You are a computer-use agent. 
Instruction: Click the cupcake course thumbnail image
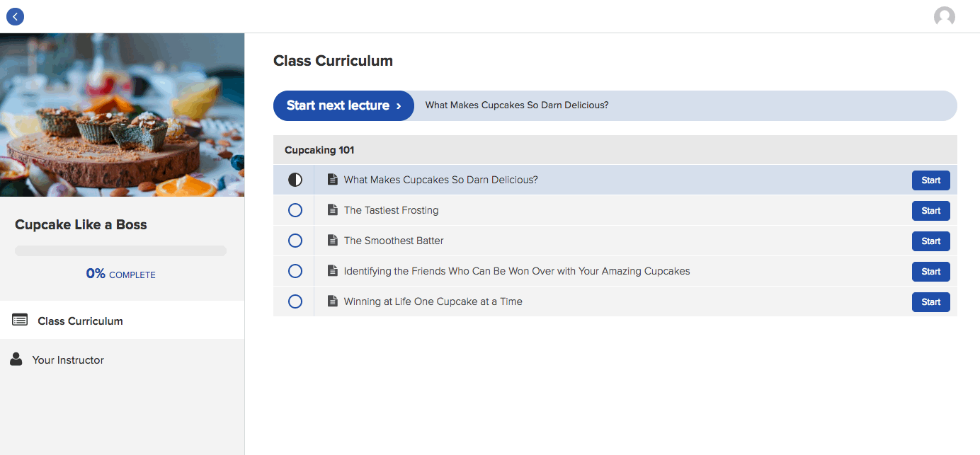(x=122, y=115)
